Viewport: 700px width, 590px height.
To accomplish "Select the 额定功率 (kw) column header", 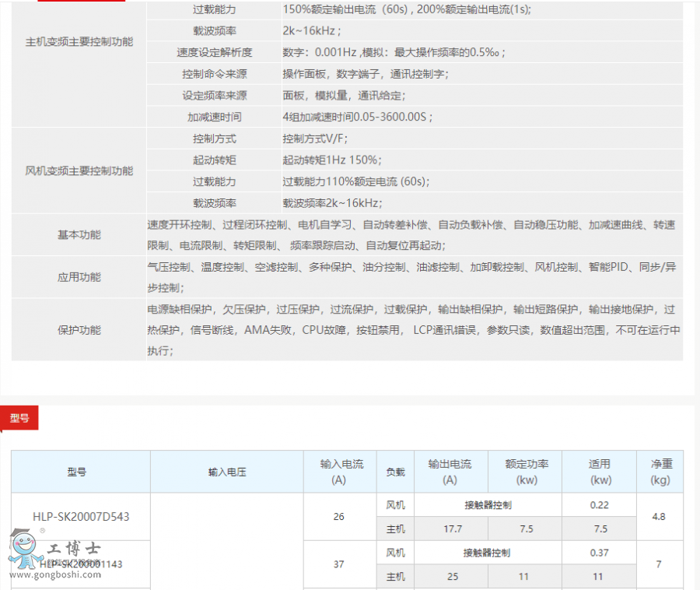I will click(x=527, y=472).
